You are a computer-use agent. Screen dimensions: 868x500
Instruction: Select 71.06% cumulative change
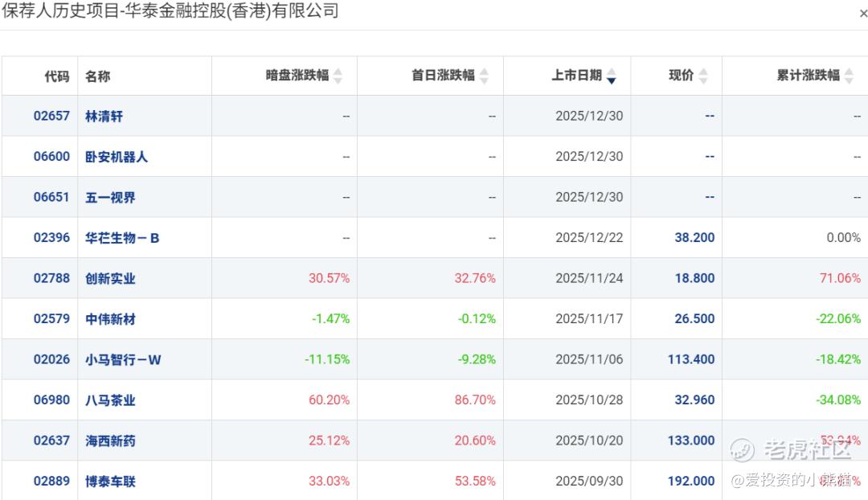[840, 278]
